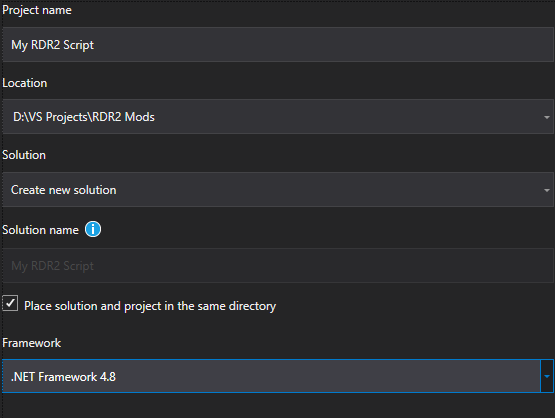Click the 'Create new solution' text
The image size is (555, 418).
[x=63, y=190]
